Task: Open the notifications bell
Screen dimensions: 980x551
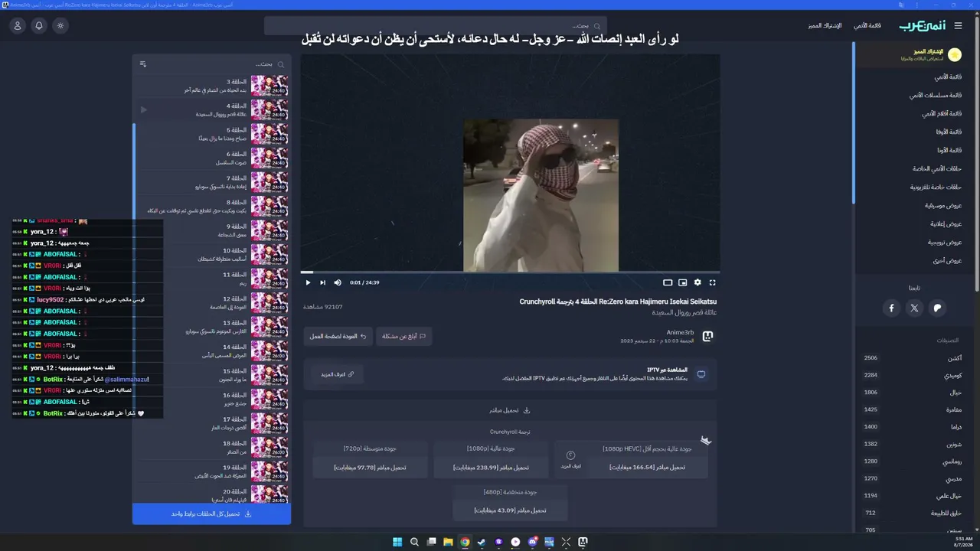Action: (x=39, y=25)
